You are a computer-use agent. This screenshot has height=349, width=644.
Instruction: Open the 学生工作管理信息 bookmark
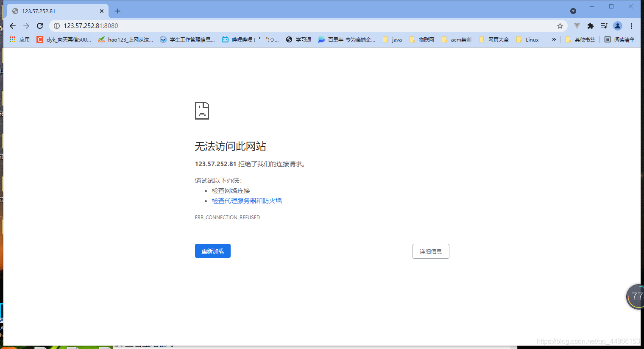click(x=187, y=39)
